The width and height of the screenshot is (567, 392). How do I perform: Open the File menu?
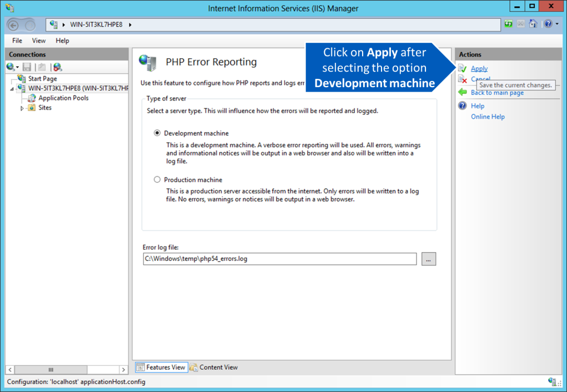click(x=17, y=41)
